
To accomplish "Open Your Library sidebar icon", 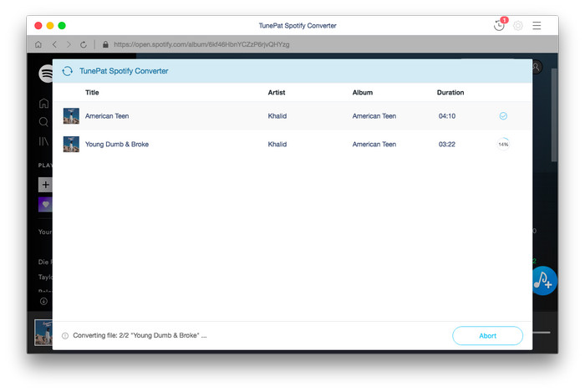I will click(x=43, y=141).
